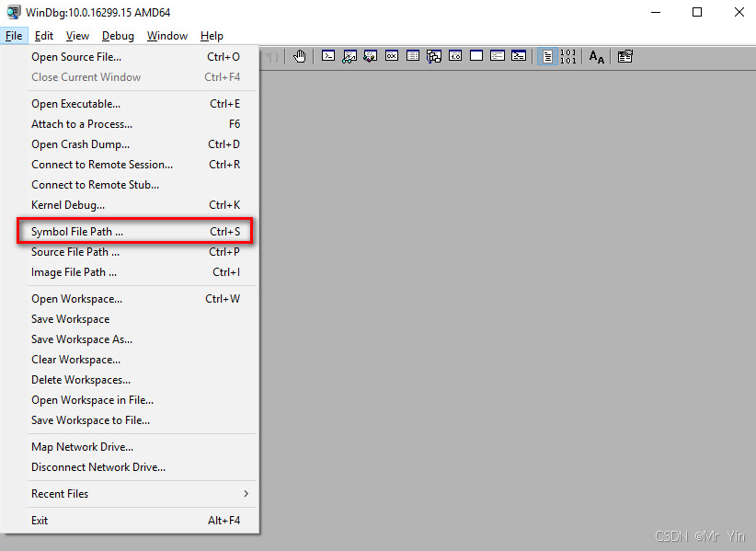
Task: Open the Call Stack toolbar icon
Action: [434, 56]
